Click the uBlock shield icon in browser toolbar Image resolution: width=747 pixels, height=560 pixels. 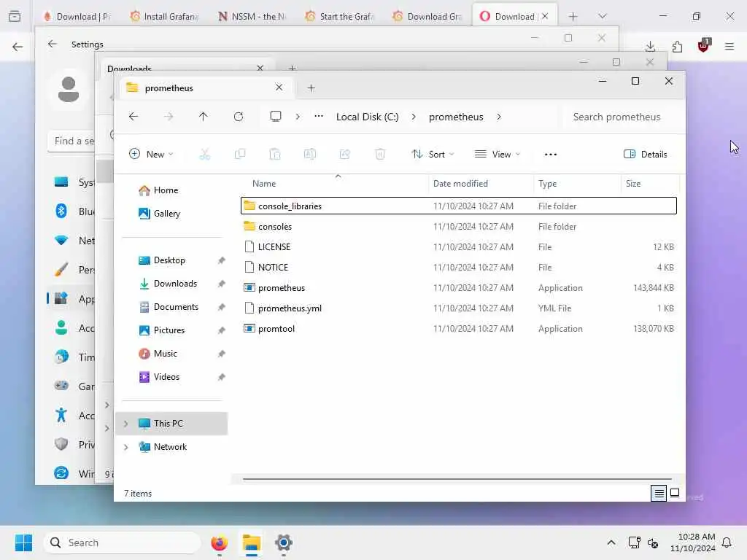(704, 46)
